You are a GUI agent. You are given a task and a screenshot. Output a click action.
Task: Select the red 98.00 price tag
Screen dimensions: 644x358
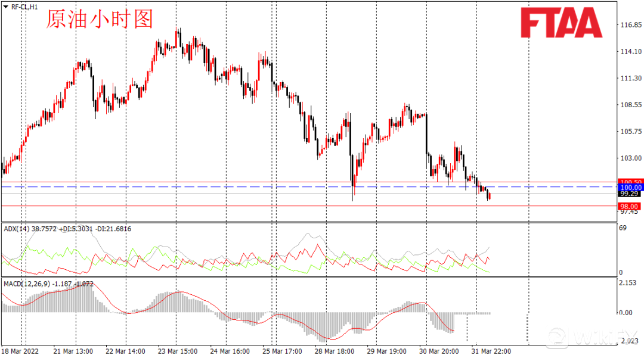pos(630,206)
